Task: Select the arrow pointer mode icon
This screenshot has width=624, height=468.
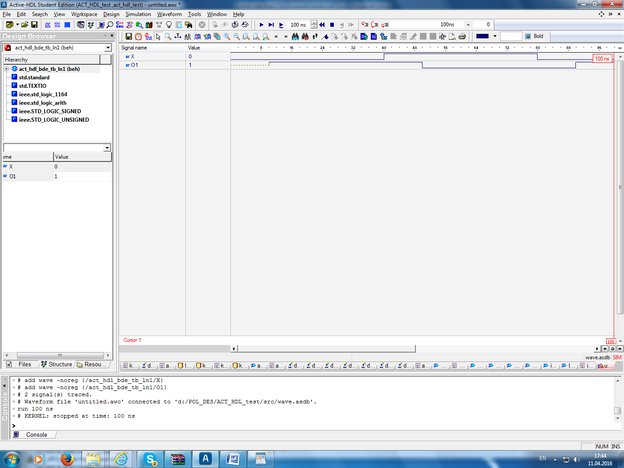Action: [158, 37]
